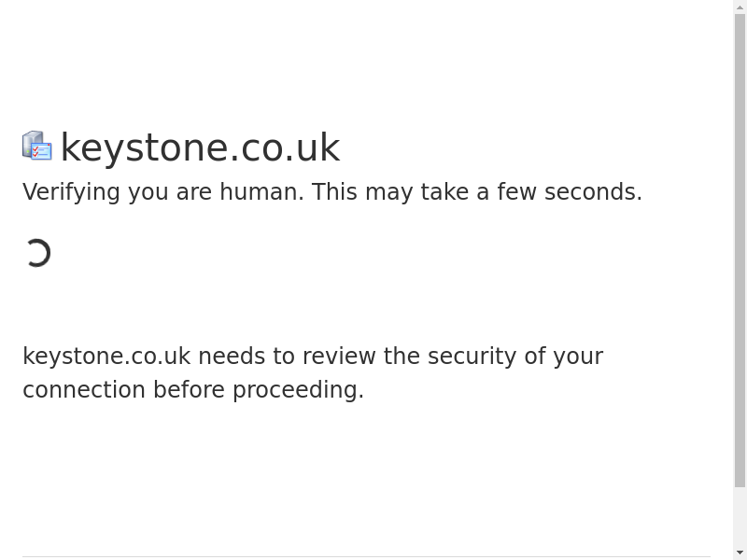Image resolution: width=747 pixels, height=560 pixels.
Task: Click the circular loading spinner
Action: [x=37, y=253]
